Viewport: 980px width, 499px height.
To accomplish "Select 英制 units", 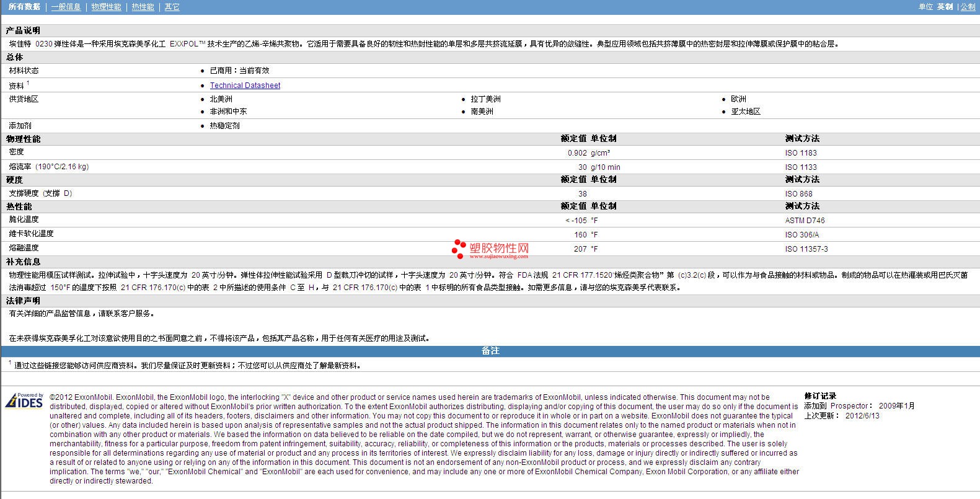I will point(945,7).
